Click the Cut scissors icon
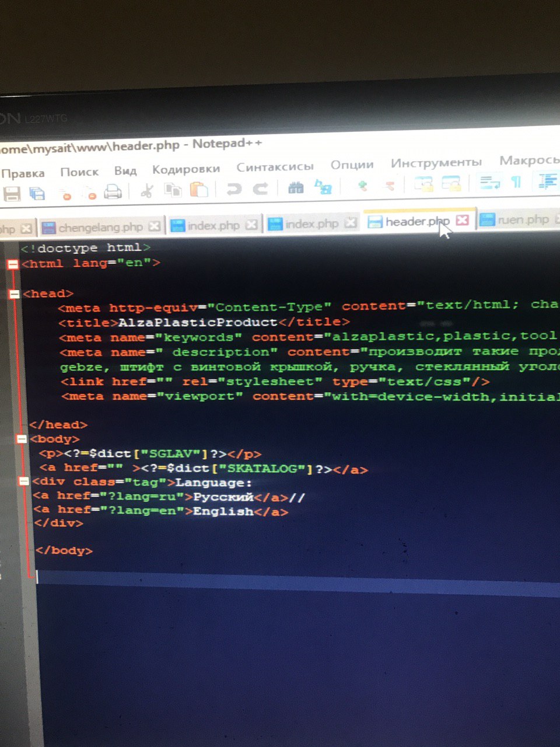Viewport: 560px width, 747px height. point(147,190)
